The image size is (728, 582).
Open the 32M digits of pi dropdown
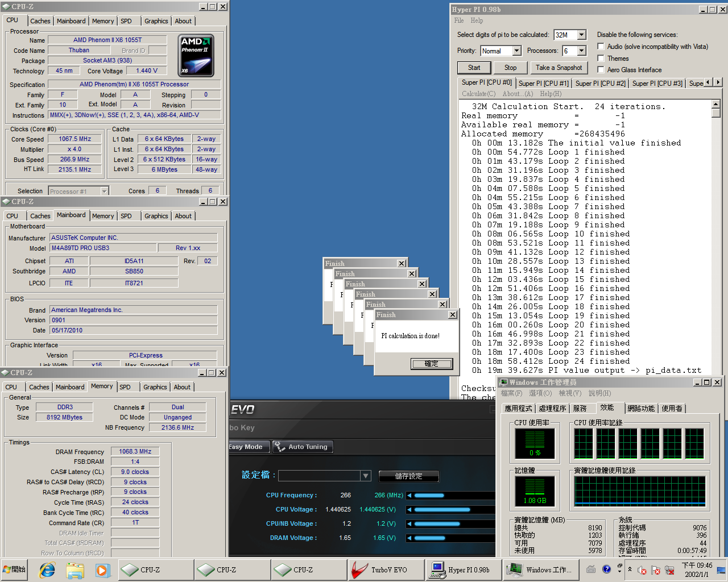[x=581, y=35]
